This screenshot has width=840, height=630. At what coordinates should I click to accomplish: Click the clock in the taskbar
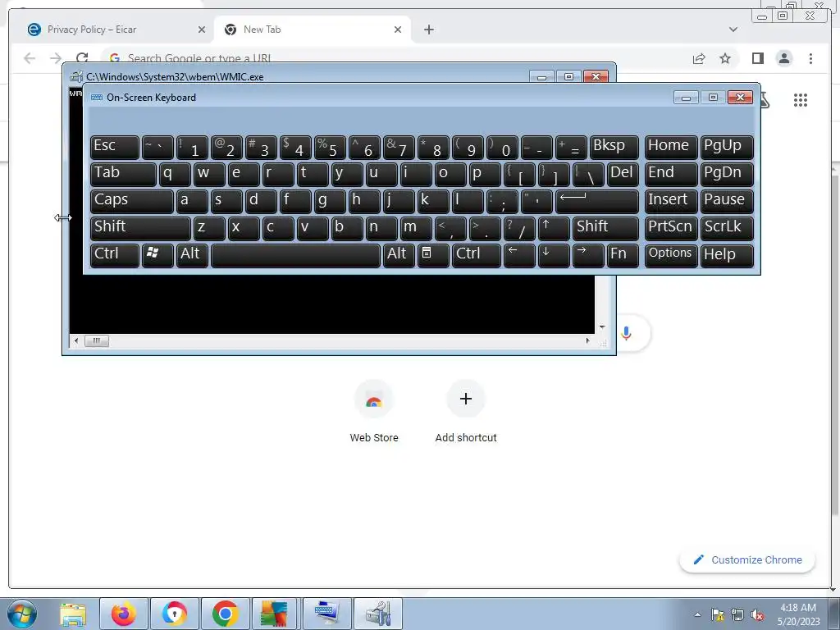click(x=798, y=614)
